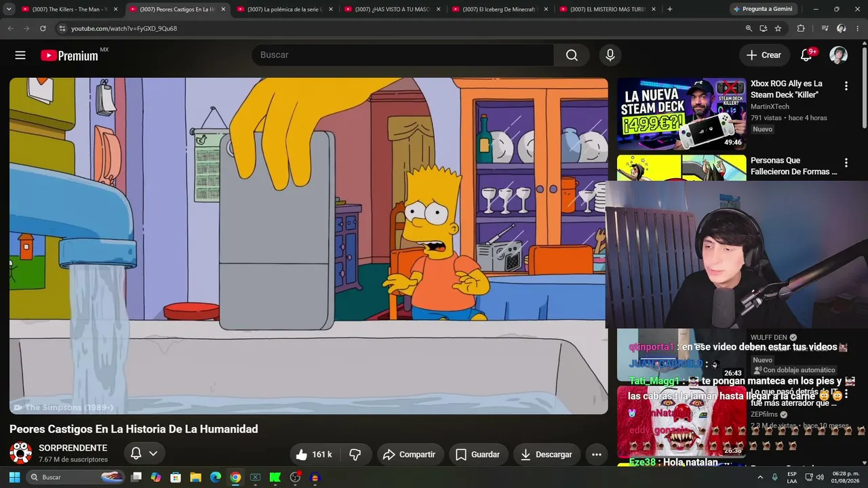The image size is (868, 488).
Task: Open the Chrome three-dot menu
Action: pyautogui.click(x=857, y=28)
